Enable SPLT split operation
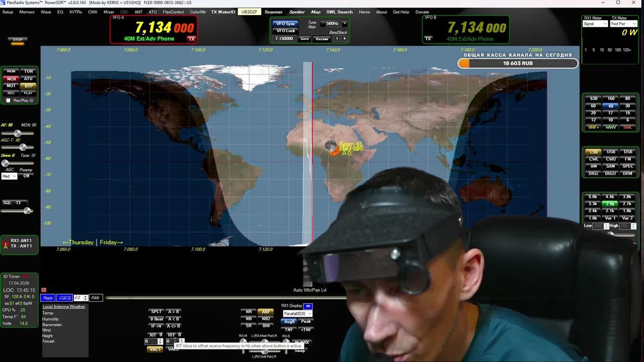Viewport: 644px width, 362px height. click(156, 311)
